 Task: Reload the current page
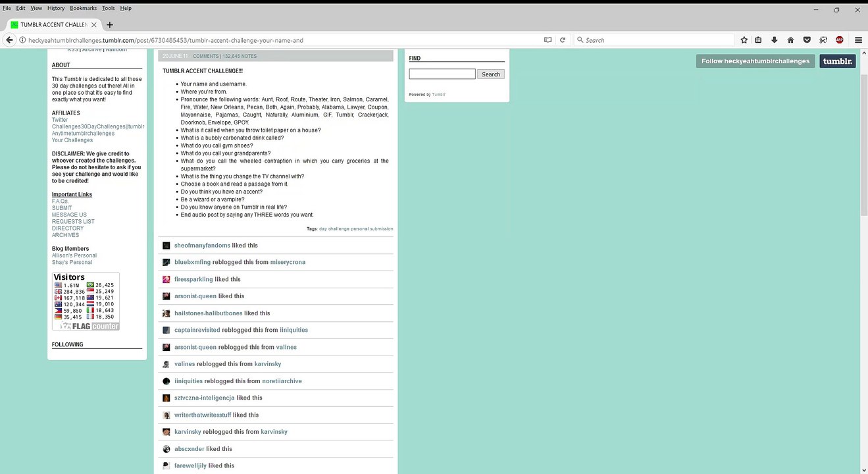563,40
